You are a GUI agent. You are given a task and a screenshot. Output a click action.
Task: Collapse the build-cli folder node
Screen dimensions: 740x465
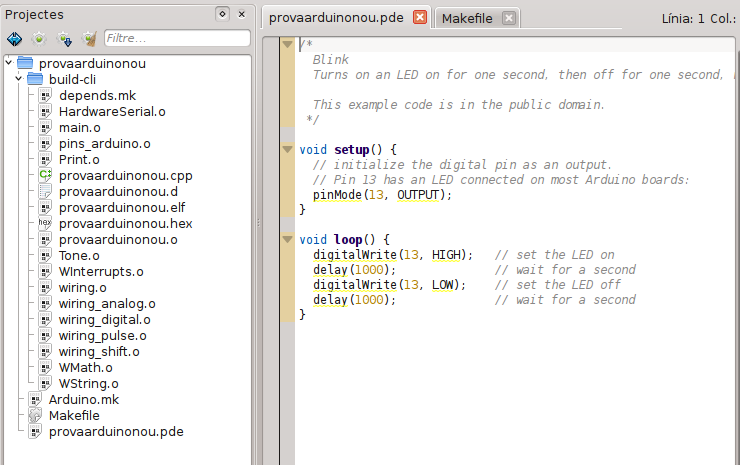coord(19,78)
